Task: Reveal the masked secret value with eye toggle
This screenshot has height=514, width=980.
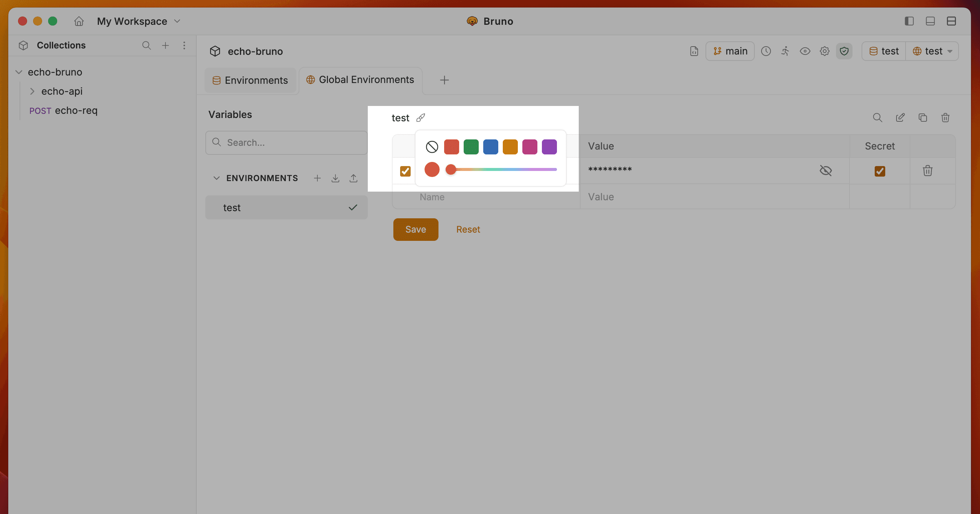Action: (826, 171)
